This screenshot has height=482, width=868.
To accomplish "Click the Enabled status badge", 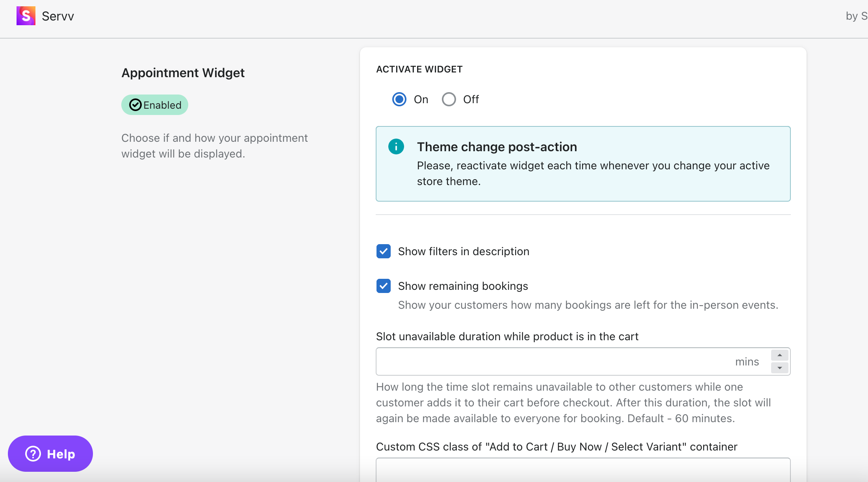I will pos(155,105).
